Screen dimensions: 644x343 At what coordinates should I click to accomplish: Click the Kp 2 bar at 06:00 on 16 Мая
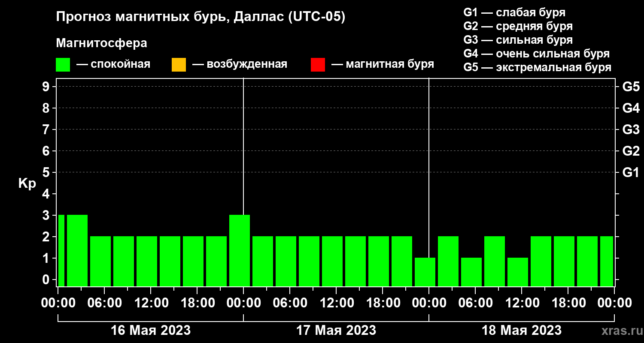(x=100, y=261)
